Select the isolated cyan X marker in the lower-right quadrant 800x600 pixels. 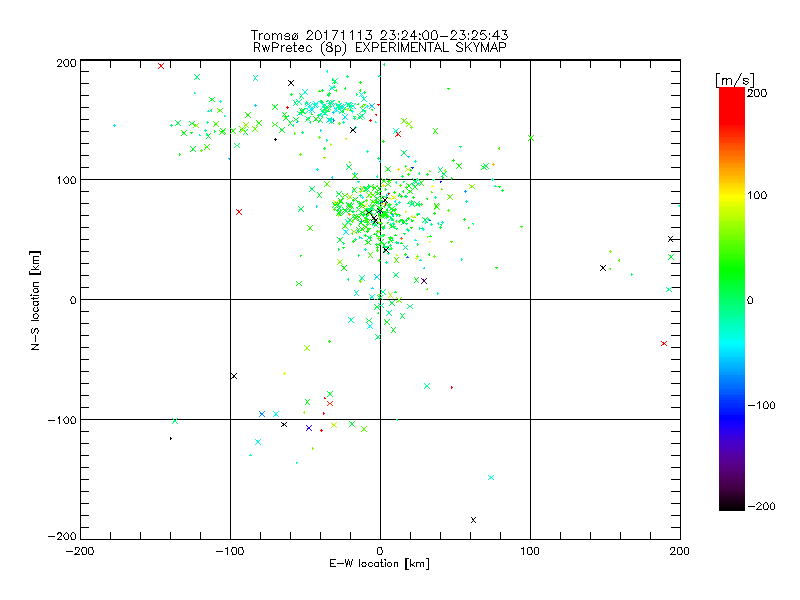click(x=491, y=478)
